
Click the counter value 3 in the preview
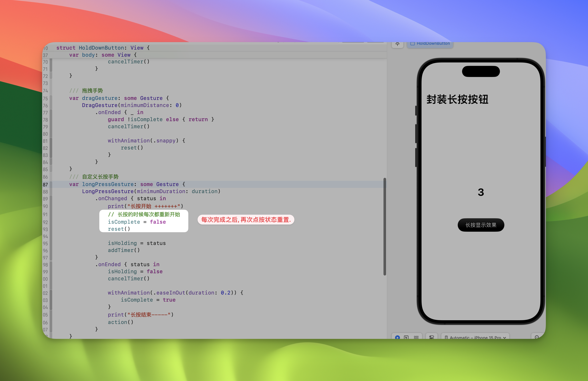pyautogui.click(x=481, y=192)
